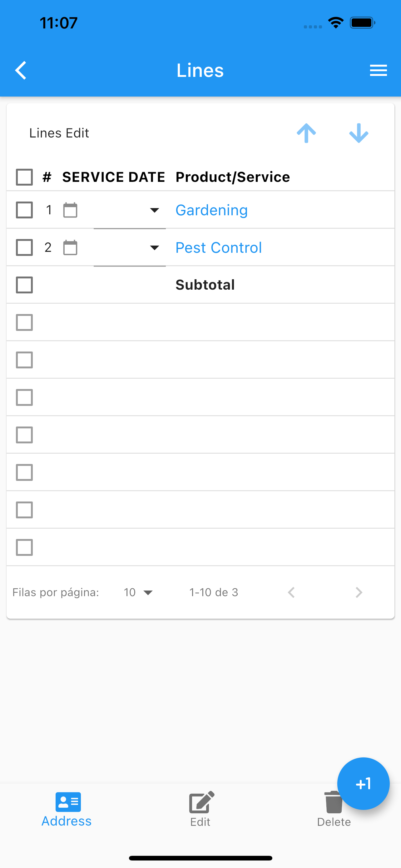Move selected line down with the down arrow
The height and width of the screenshot is (868, 401).
point(359,133)
